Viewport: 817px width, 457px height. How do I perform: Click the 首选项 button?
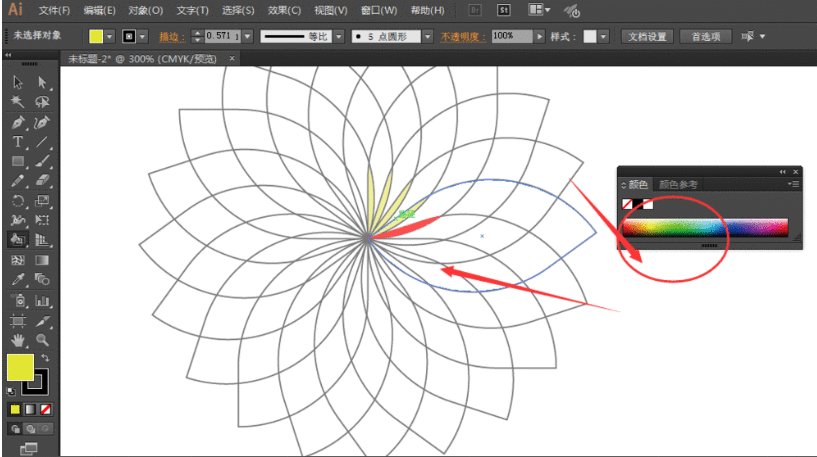click(706, 36)
